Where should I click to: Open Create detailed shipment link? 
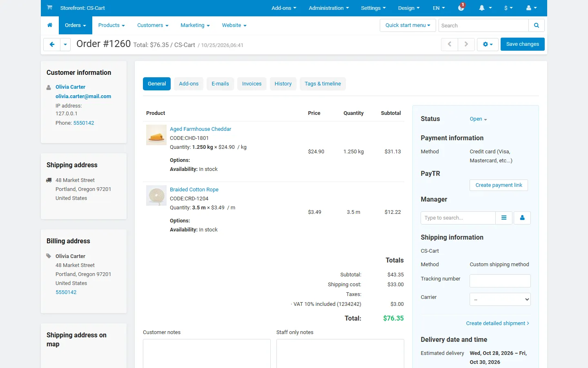[x=498, y=323]
